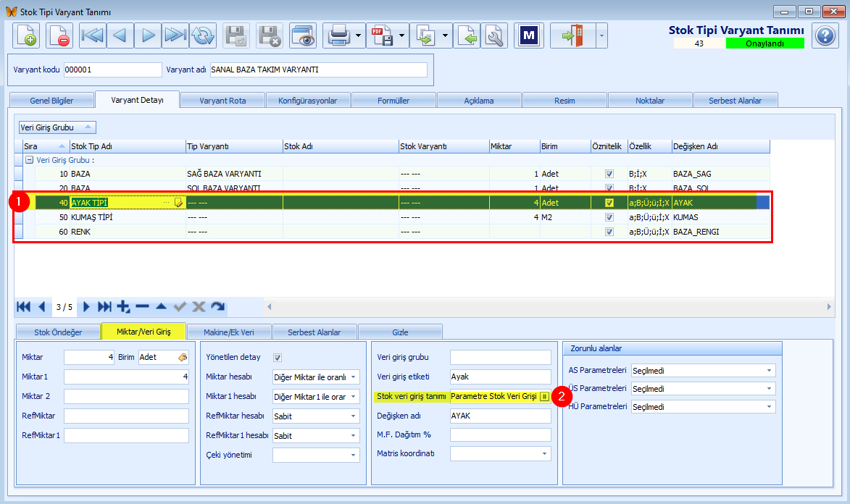Click the new record icon
Image resolution: width=850 pixels, height=504 pixels.
(26, 35)
